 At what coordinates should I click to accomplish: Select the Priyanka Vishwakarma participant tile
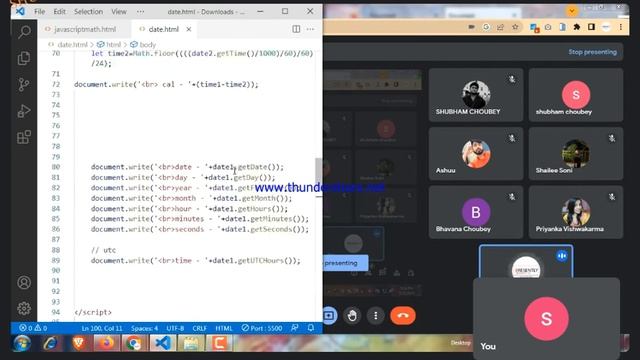(x=576, y=212)
